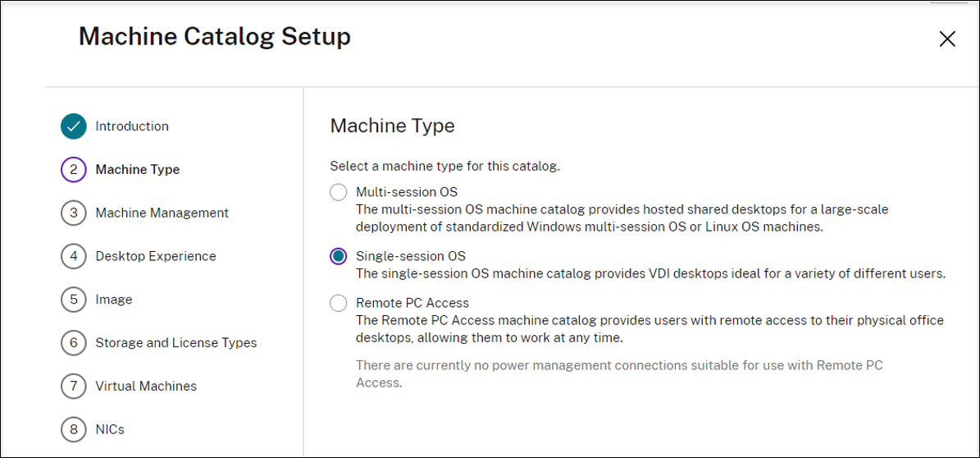The image size is (980, 458).
Task: Open the Machine Management step
Action: pos(162,213)
